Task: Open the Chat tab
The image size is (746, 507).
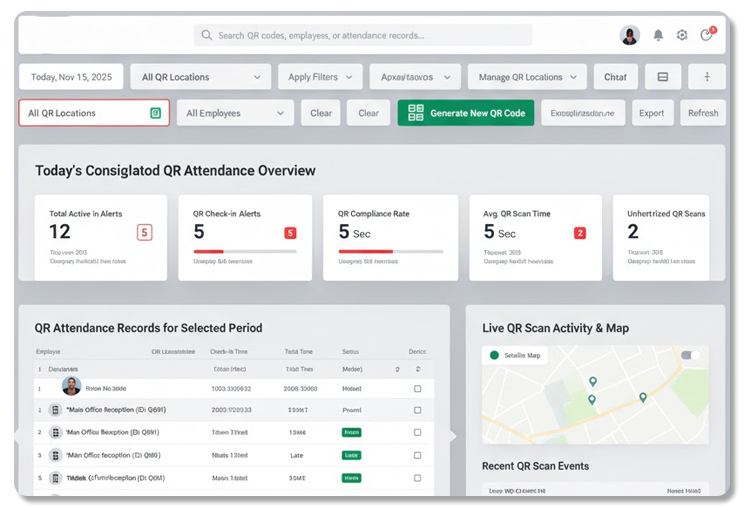Action: pyautogui.click(x=615, y=77)
